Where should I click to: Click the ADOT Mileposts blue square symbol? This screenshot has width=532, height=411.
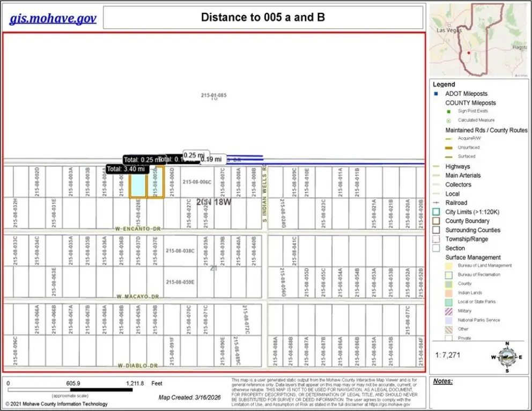436,94
